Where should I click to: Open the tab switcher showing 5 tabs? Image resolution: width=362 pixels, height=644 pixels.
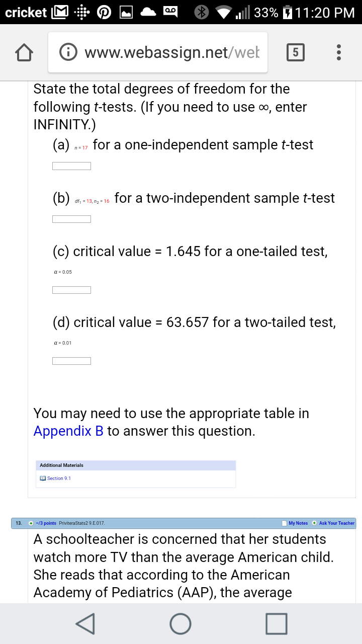(296, 52)
